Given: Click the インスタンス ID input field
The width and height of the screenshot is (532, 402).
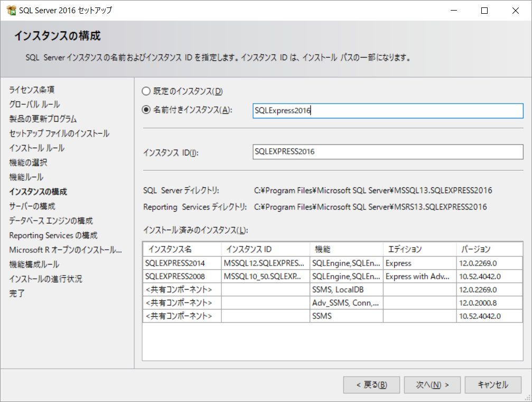Looking at the screenshot, I should [x=388, y=152].
